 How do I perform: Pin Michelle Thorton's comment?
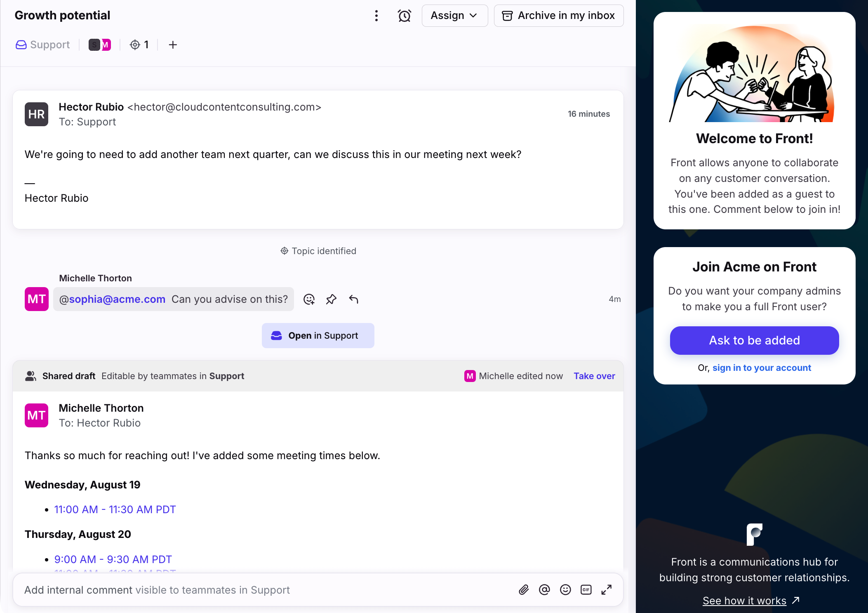(331, 299)
